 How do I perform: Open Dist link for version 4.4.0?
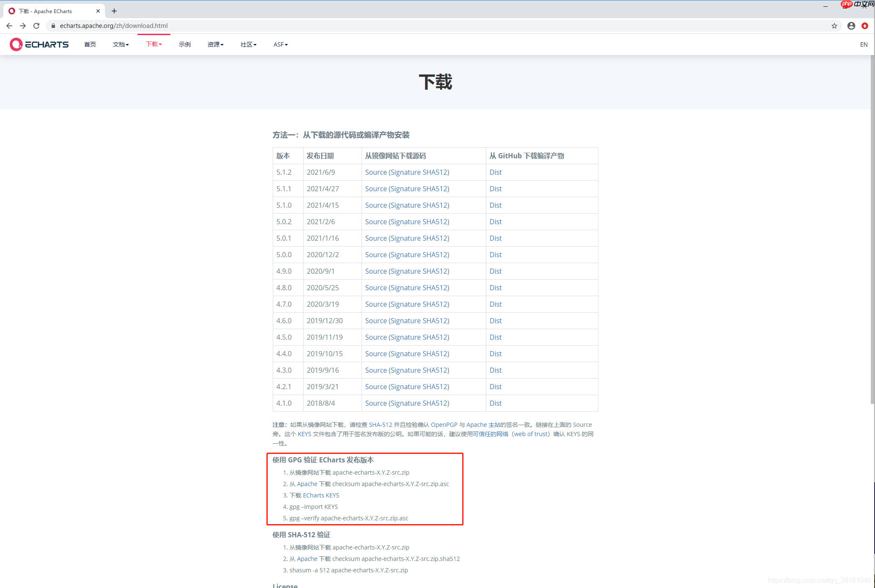point(496,354)
